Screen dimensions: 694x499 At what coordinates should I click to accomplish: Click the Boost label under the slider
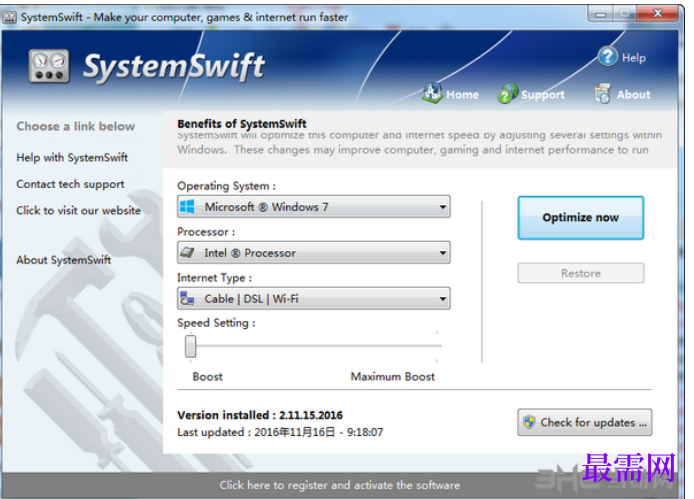click(x=207, y=377)
